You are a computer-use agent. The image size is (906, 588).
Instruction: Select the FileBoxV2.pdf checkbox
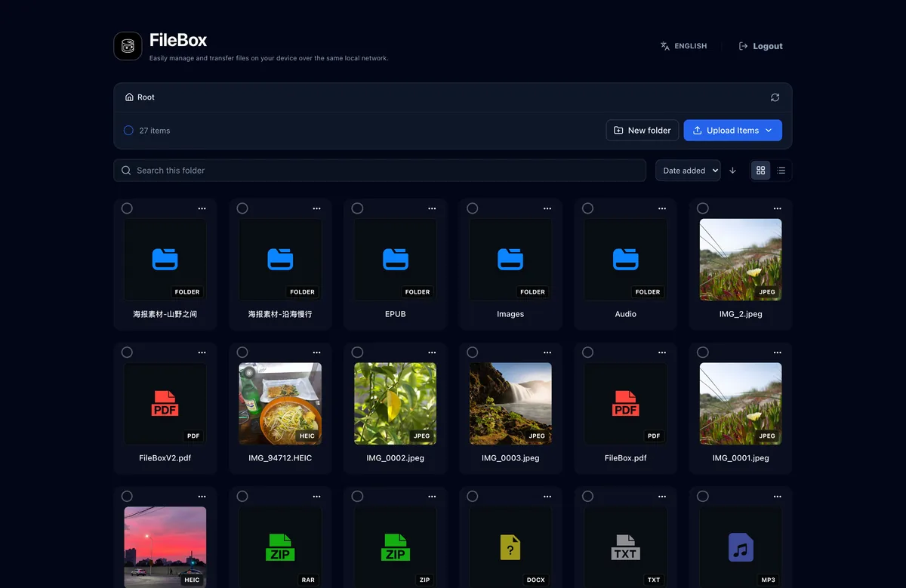[127, 352]
